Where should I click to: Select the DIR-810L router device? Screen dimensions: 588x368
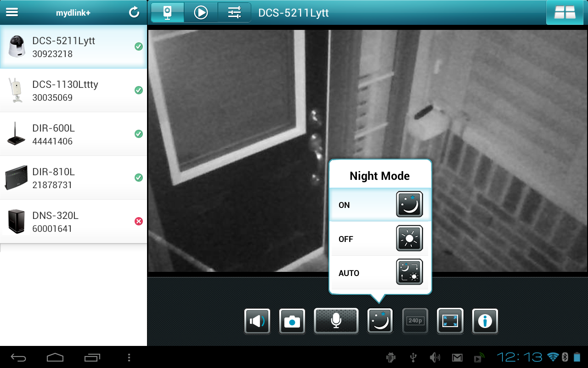click(73, 178)
